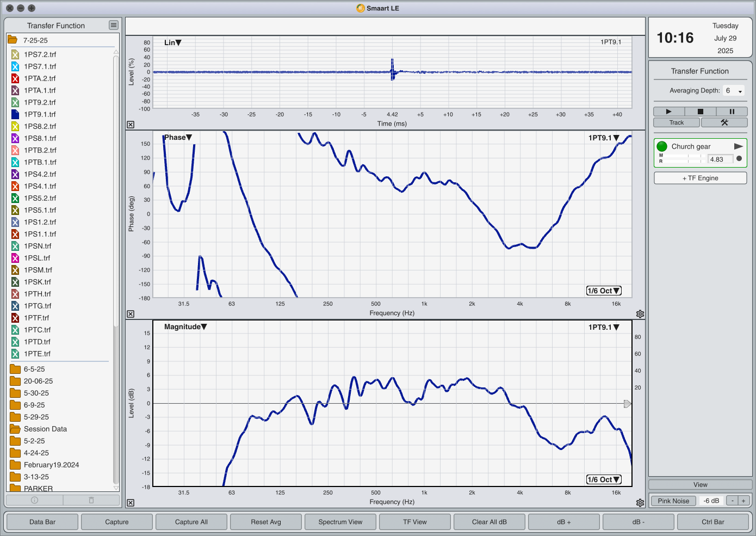
Task: Toggle visibility of trace 1PTA.1.trf
Action: point(15,90)
